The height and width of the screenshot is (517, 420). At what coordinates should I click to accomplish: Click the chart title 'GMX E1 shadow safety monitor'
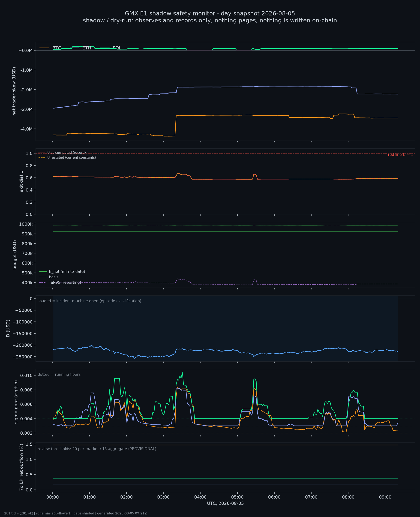(x=210, y=14)
